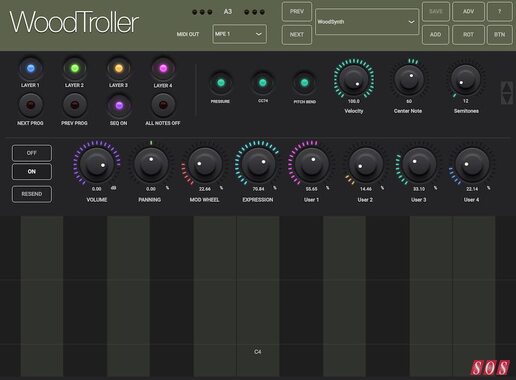Toggle the pink Layer 4 button
Viewport: 516px width, 380px height.
tap(163, 68)
